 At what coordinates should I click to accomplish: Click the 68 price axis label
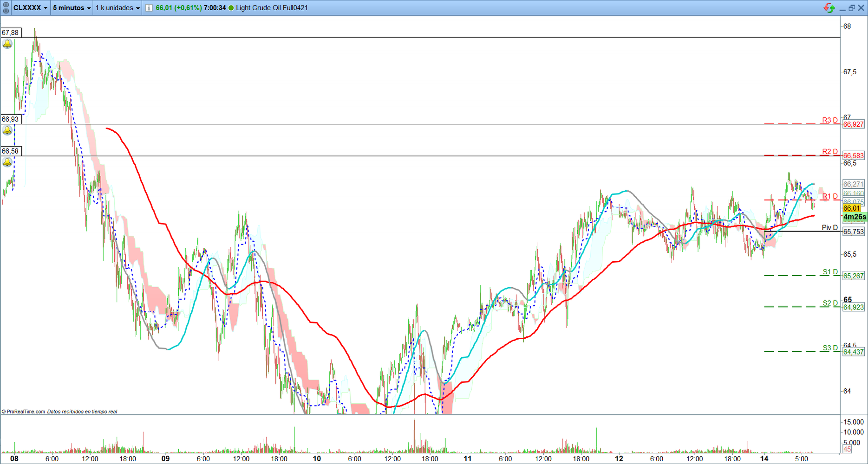pyautogui.click(x=847, y=26)
